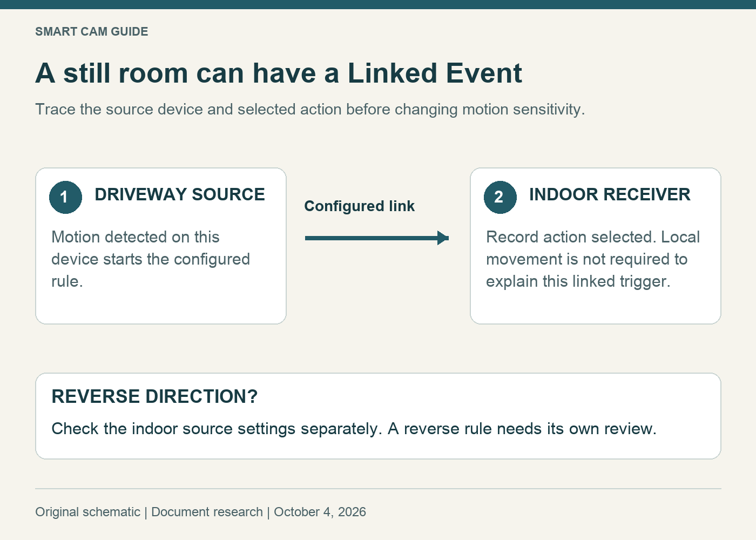
Task: Click the paragraph beginning 'Record action selected'
Action: 593,259
